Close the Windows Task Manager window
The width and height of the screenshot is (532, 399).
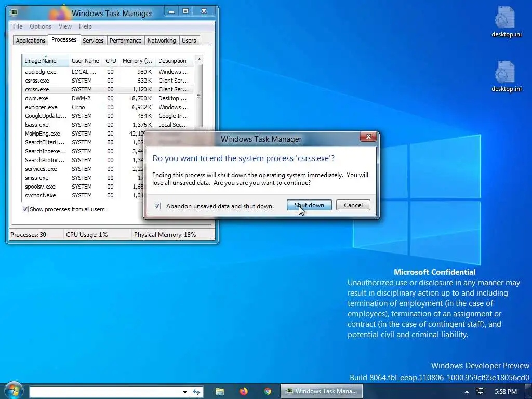pyautogui.click(x=204, y=11)
